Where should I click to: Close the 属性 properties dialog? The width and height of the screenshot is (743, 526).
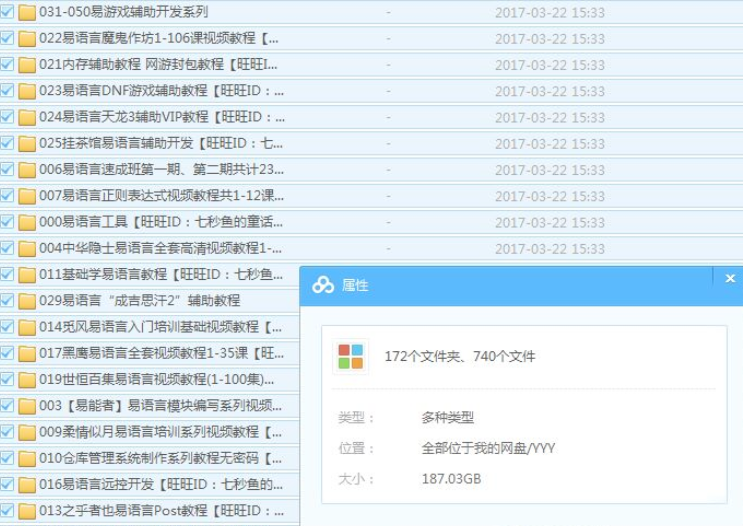pyautogui.click(x=730, y=279)
